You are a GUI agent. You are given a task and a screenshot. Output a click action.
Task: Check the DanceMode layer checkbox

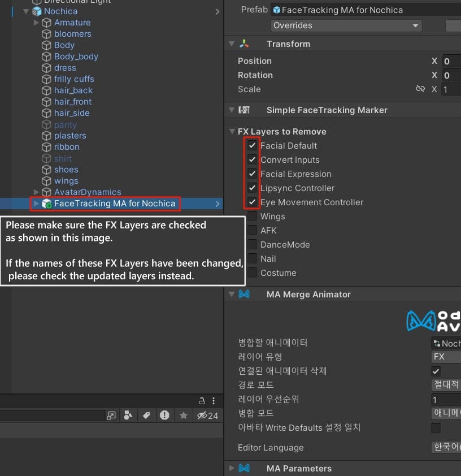253,244
